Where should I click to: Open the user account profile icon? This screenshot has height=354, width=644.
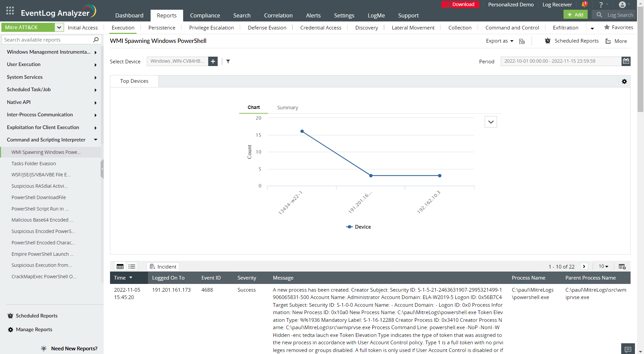[x=622, y=5]
